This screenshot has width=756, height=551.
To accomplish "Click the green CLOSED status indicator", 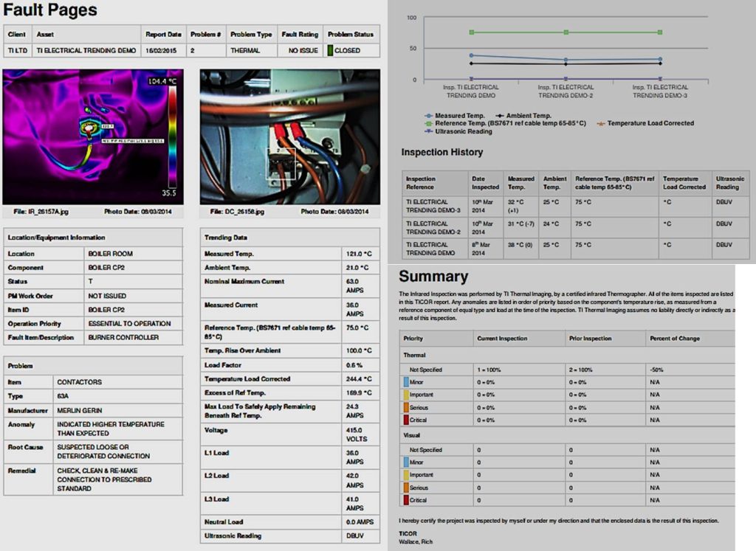I will click(330, 50).
